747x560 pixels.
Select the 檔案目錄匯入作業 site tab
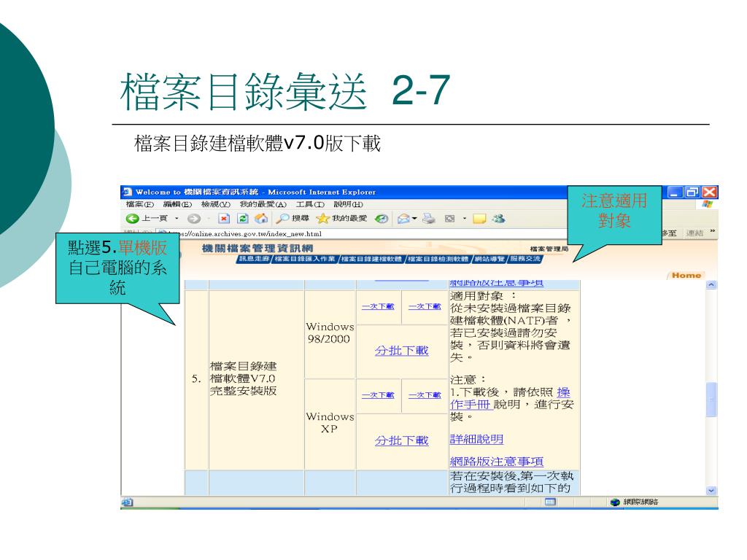(305, 259)
